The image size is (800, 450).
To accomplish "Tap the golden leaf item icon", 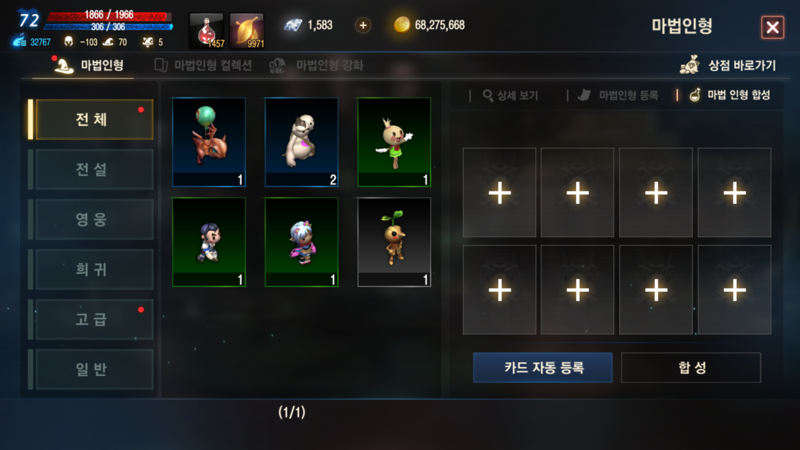I will click(247, 31).
